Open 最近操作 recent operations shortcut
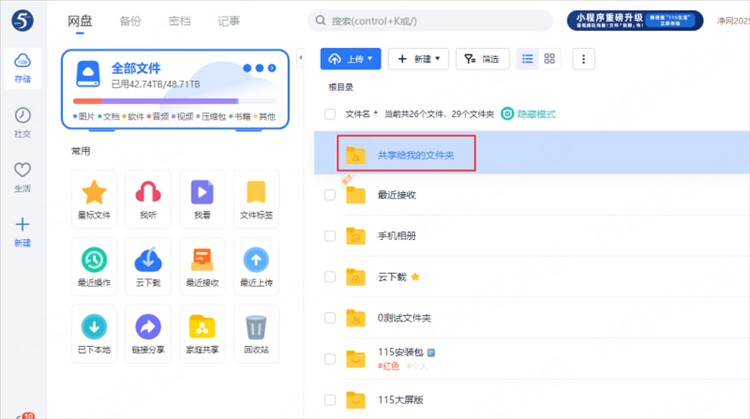This screenshot has width=750, height=419. click(94, 266)
